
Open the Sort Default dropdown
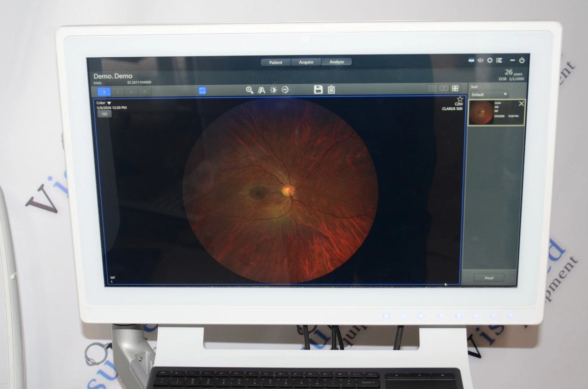click(489, 94)
